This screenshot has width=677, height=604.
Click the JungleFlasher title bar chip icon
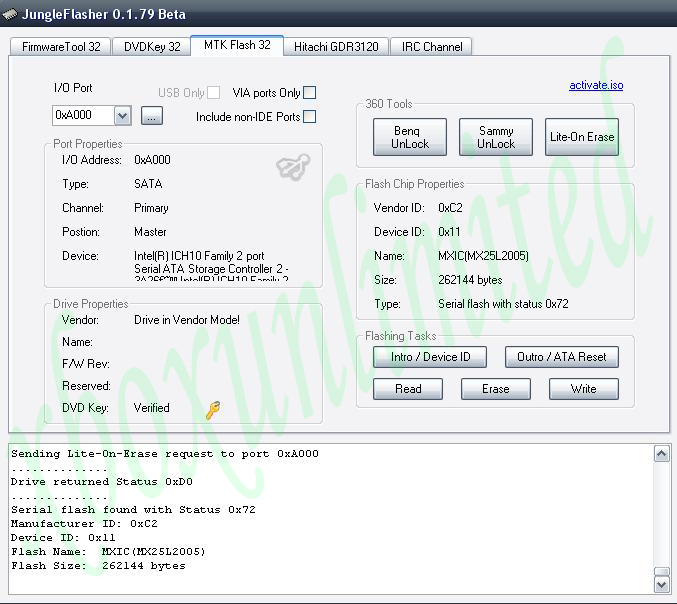coord(9,14)
